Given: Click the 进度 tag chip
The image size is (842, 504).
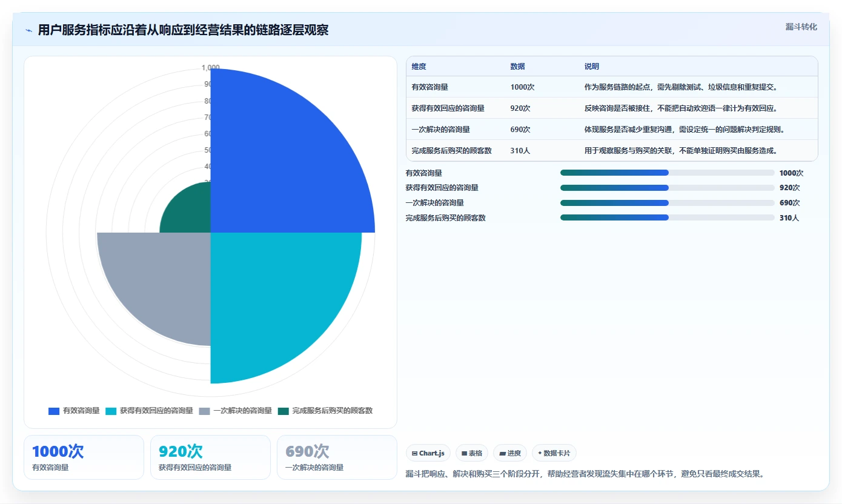Looking at the screenshot, I should (510, 453).
